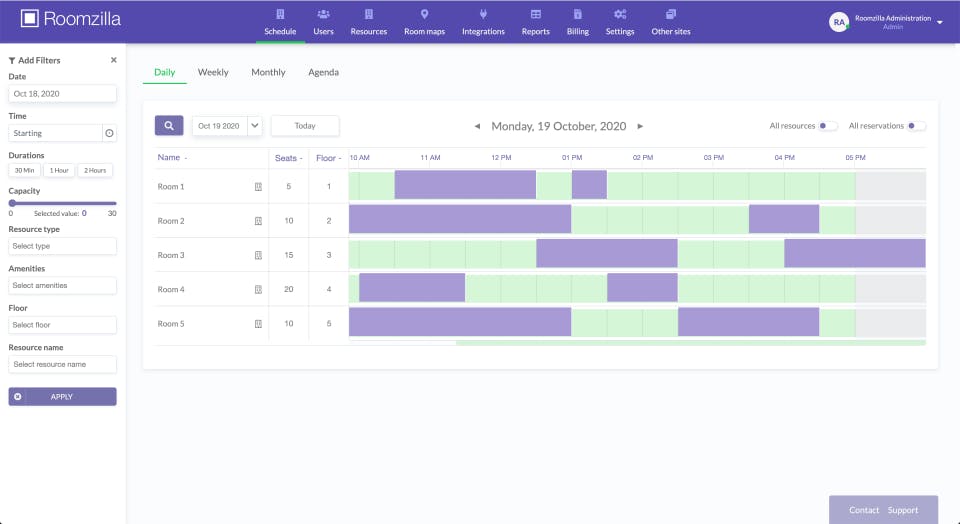
Task: Go to next day arrow
Action: click(x=640, y=126)
